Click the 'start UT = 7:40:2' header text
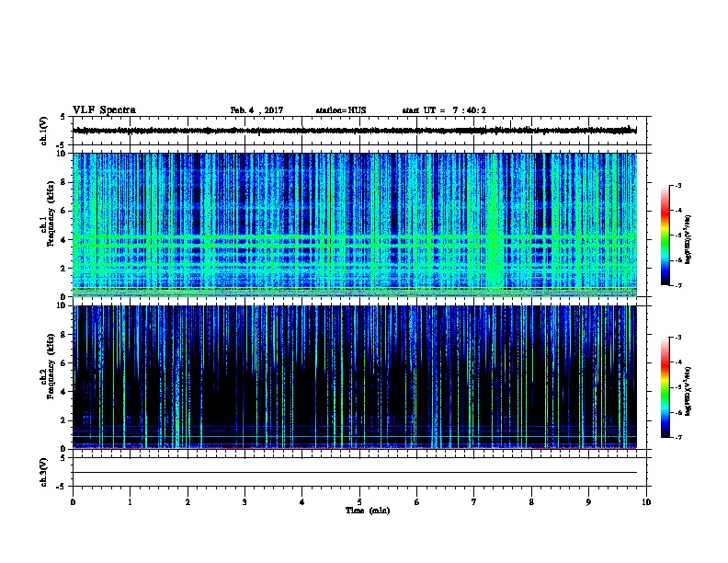Viewport: 728px width, 563px height. pos(444,110)
